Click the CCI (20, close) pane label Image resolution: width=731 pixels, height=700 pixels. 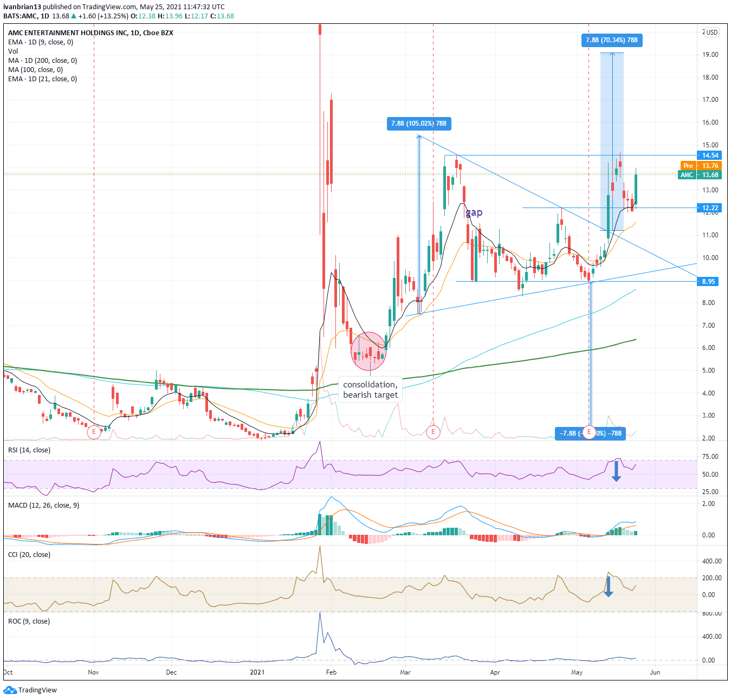tap(29, 555)
